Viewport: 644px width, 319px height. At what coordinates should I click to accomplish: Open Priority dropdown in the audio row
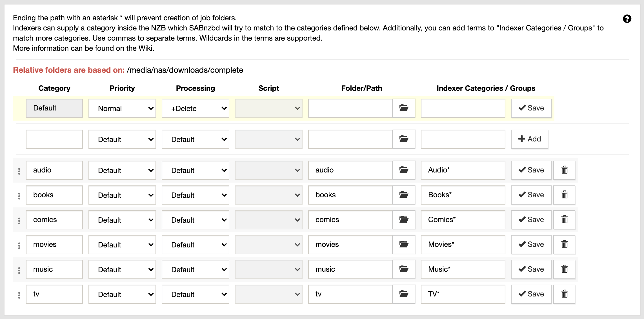pyautogui.click(x=122, y=170)
